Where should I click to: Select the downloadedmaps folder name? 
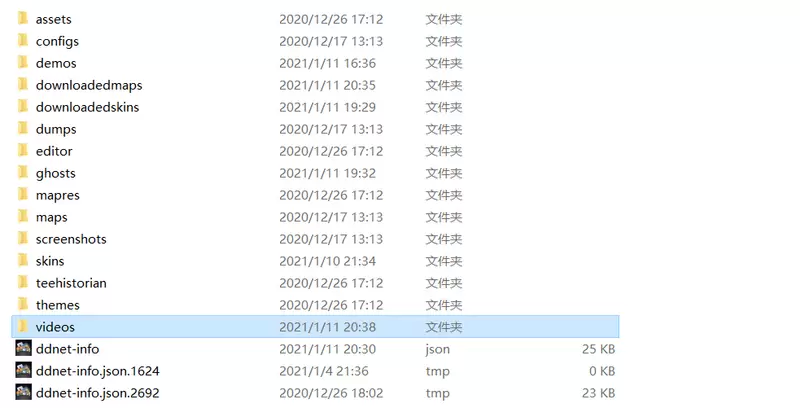click(89, 85)
